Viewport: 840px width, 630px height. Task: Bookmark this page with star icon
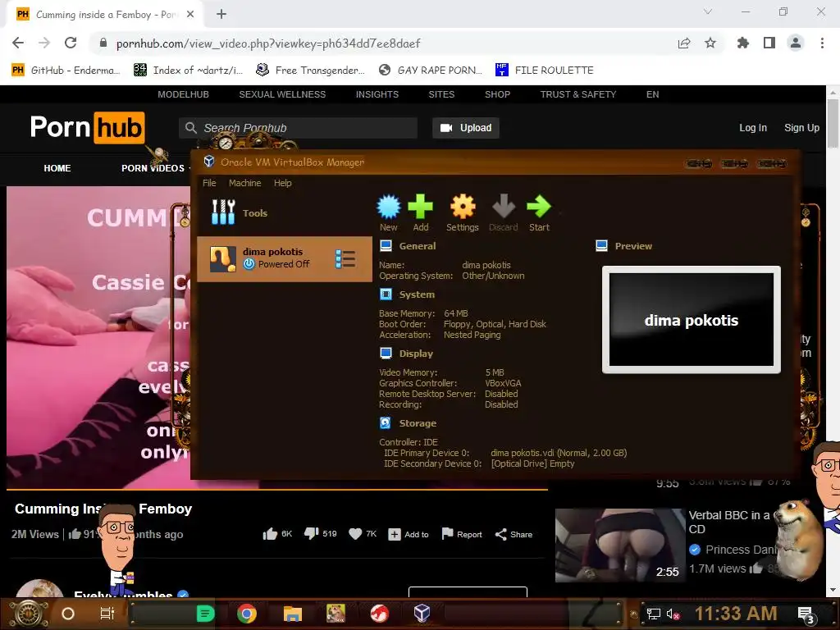(710, 43)
